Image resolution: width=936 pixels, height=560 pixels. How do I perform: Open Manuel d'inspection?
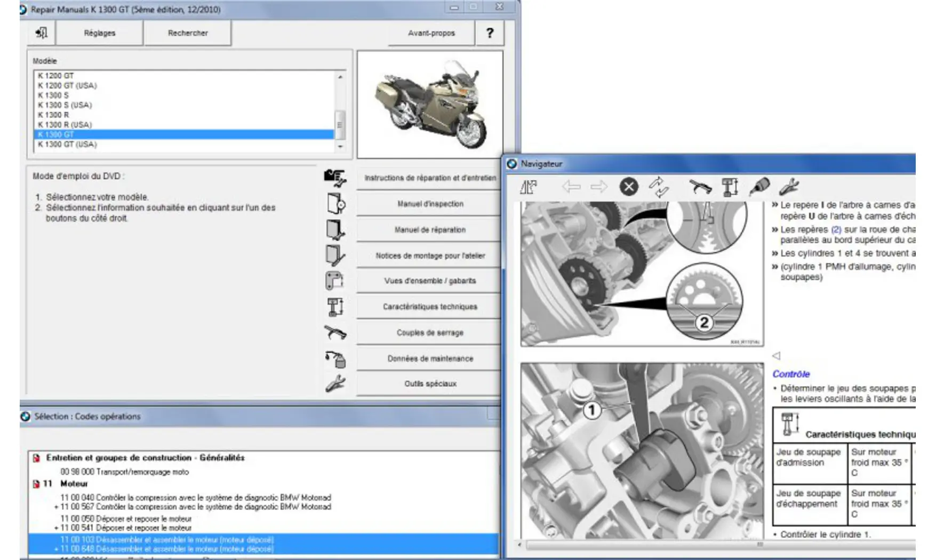pos(430,204)
